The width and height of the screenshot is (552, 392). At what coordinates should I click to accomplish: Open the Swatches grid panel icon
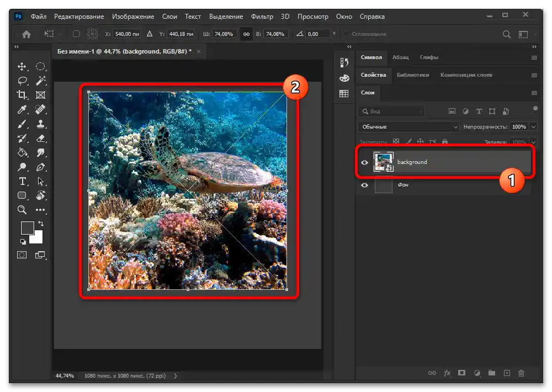[344, 93]
